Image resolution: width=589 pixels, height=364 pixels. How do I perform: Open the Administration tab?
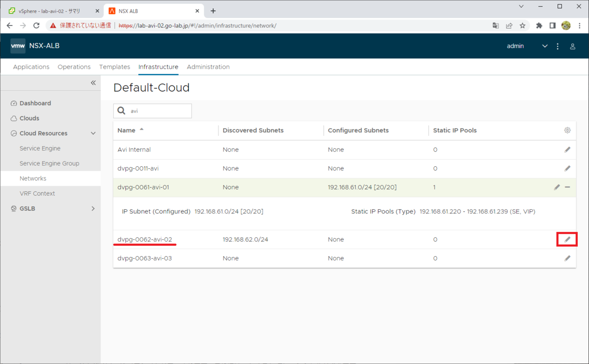(208, 67)
